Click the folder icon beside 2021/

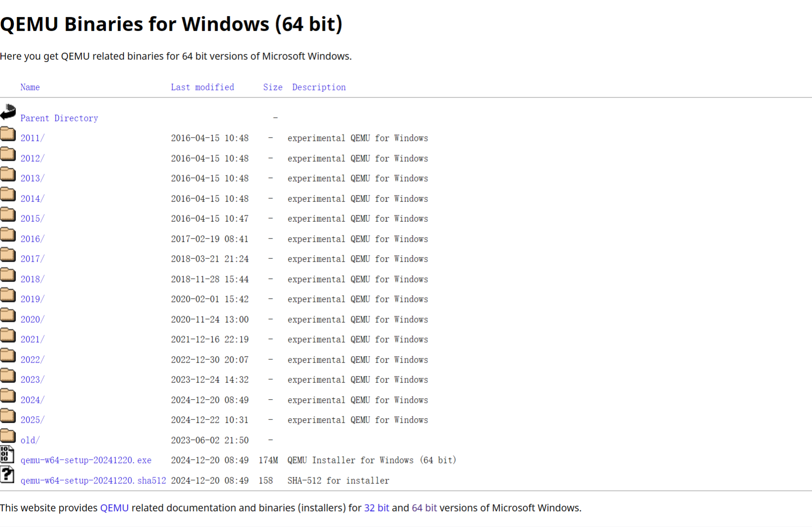(8, 335)
